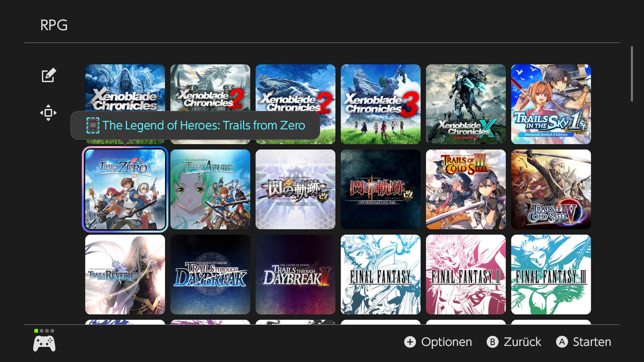Click the controller icon in bottom bar
Viewport: 644px width, 362px height.
pos(44,343)
